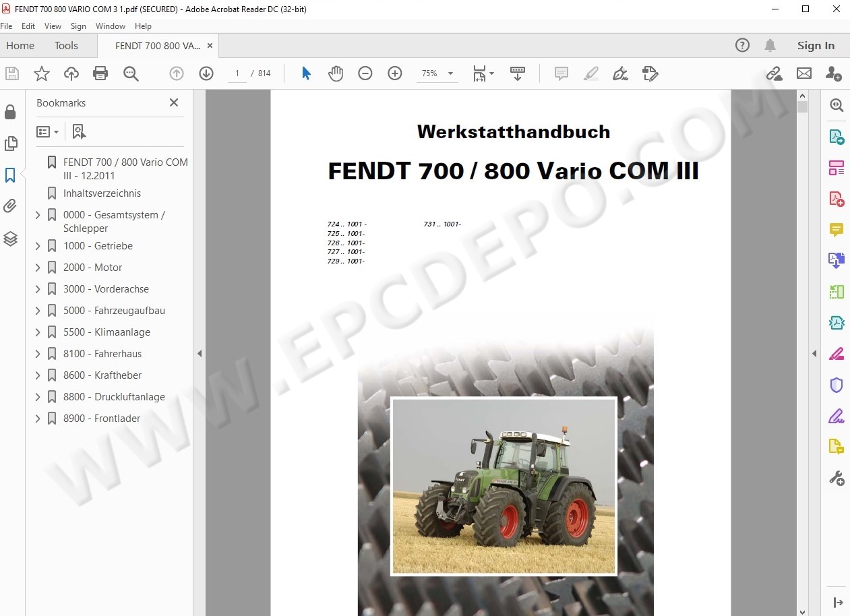Open the search magnifier in right pane

click(837, 105)
